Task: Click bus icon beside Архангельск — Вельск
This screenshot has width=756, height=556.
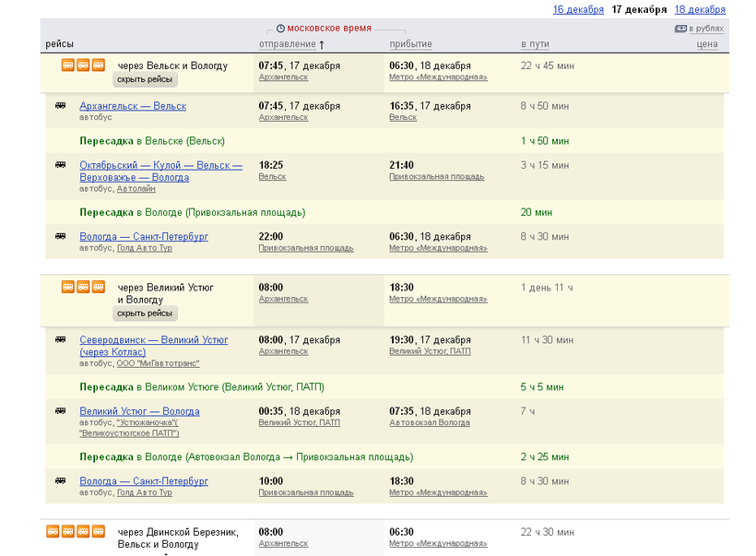Action: (x=61, y=106)
